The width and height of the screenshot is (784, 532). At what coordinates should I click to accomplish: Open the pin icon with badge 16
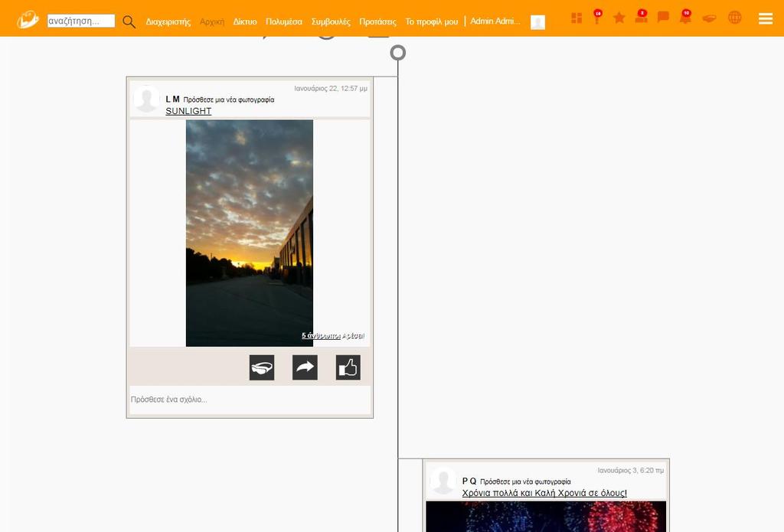point(597,18)
